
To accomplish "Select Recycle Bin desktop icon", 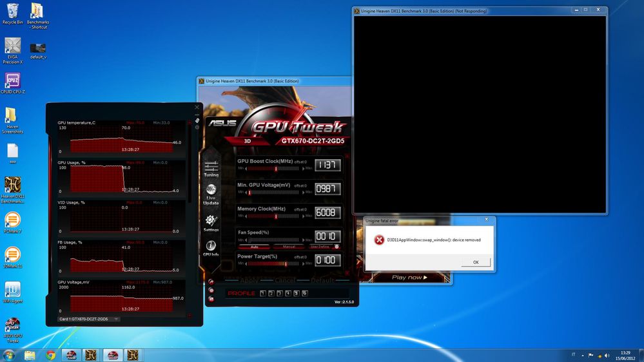I will coord(12,14).
